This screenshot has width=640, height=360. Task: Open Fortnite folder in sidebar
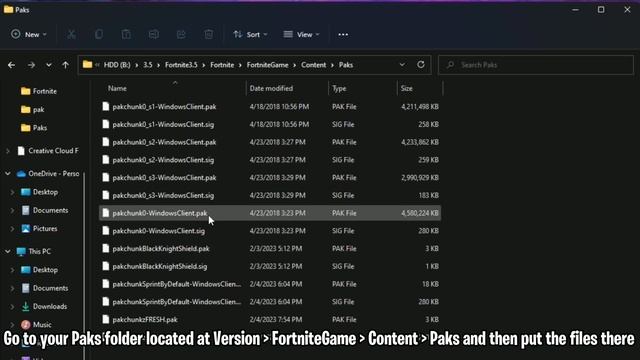(39, 91)
